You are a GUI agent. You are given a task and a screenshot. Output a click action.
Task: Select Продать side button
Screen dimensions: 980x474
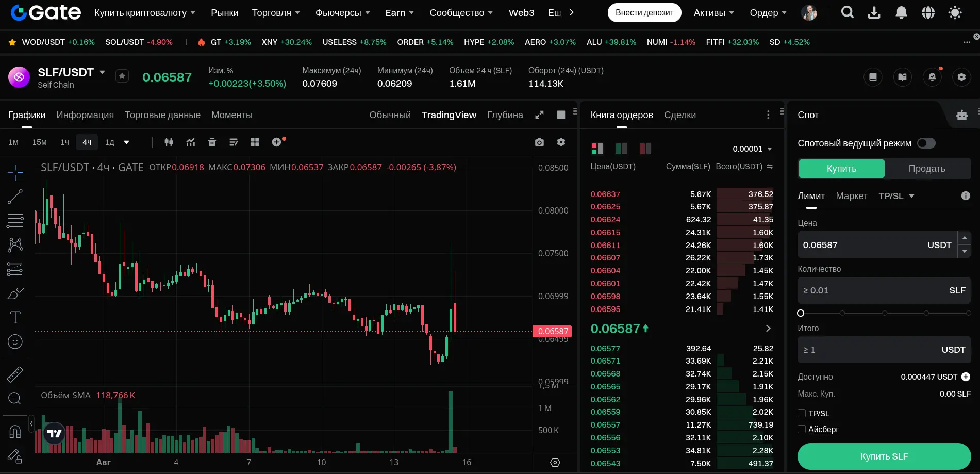[x=927, y=169]
